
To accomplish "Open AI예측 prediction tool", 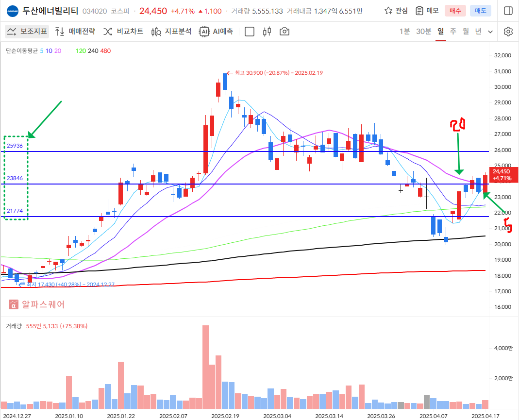I will tap(216, 32).
